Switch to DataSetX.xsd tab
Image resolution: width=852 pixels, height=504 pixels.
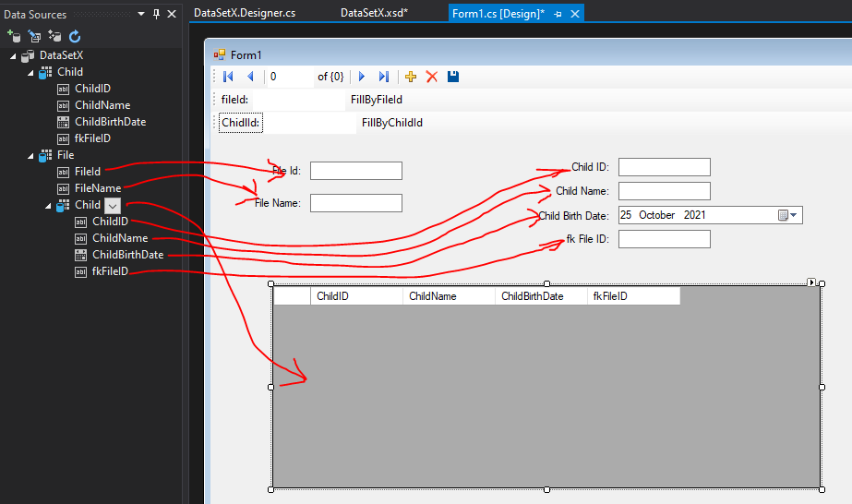374,13
